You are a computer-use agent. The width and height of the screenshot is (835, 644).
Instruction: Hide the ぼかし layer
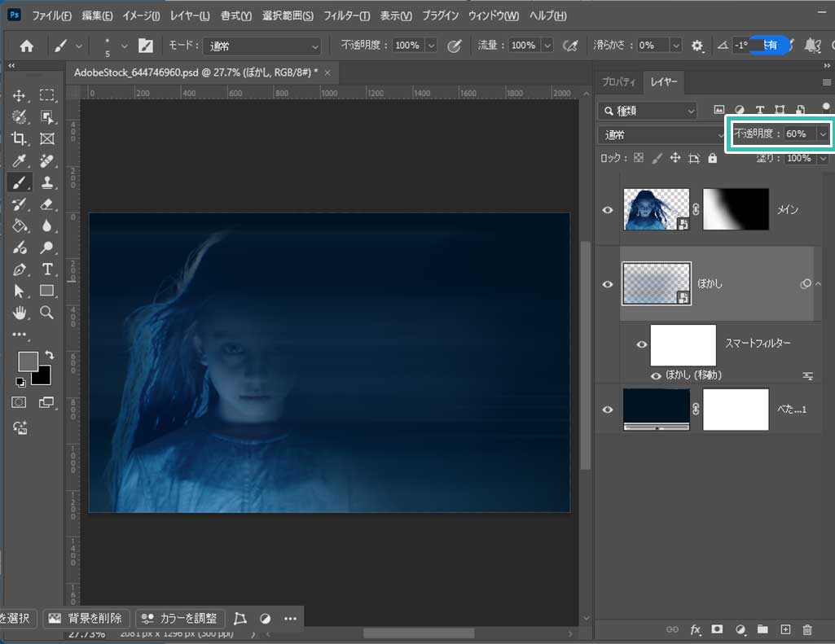pyautogui.click(x=607, y=284)
